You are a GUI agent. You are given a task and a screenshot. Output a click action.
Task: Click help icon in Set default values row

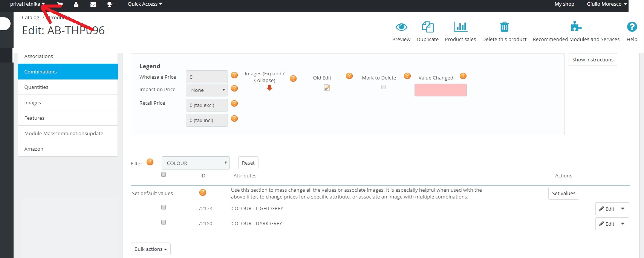click(203, 192)
